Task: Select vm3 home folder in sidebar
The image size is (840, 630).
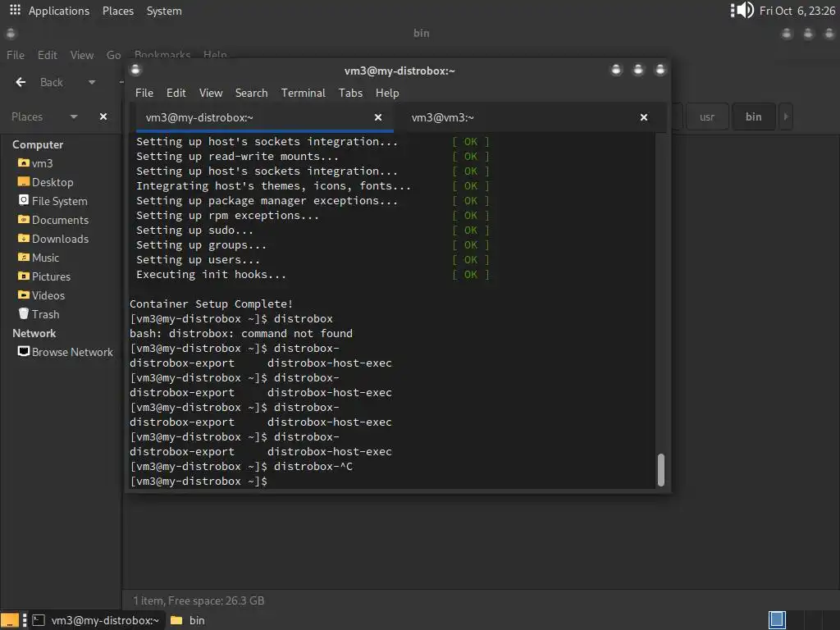Action: pyautogui.click(x=42, y=163)
